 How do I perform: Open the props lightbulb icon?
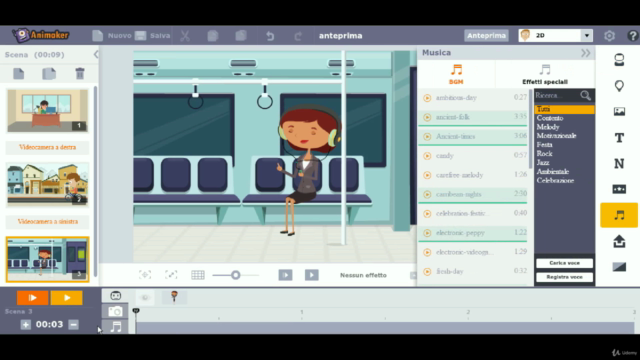coord(619,86)
